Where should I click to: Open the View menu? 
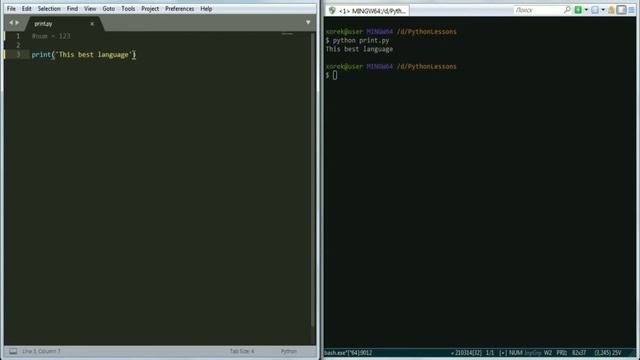pos(90,9)
